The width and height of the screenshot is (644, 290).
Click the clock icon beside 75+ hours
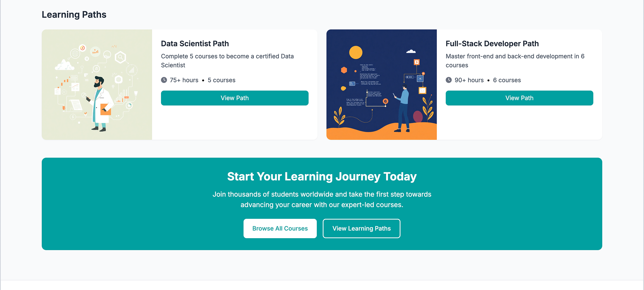tap(164, 80)
